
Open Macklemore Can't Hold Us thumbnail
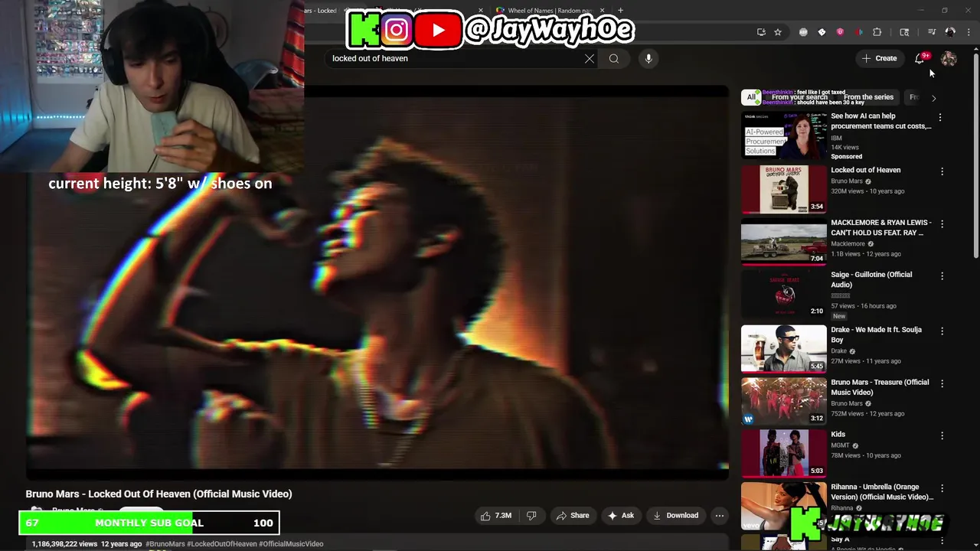pyautogui.click(x=784, y=242)
